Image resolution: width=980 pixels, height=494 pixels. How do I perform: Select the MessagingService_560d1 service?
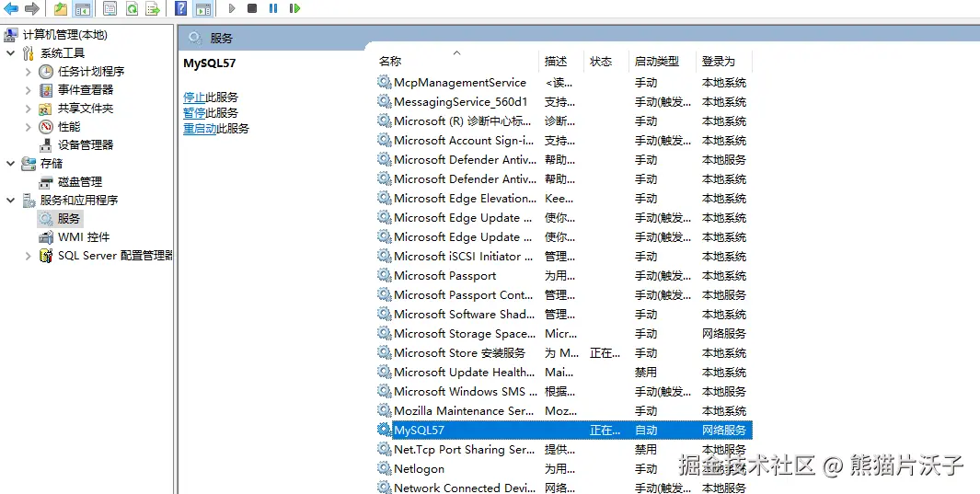point(564,102)
